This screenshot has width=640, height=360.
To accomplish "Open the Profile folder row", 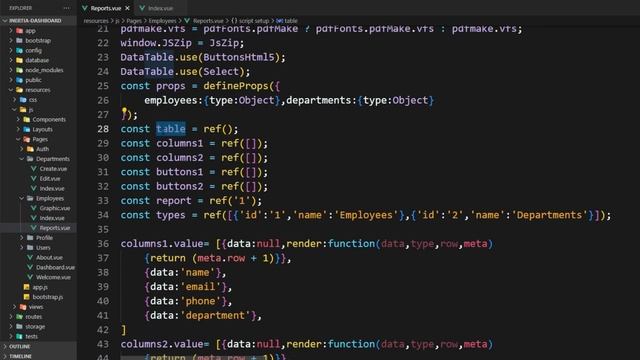I will coord(38,238).
